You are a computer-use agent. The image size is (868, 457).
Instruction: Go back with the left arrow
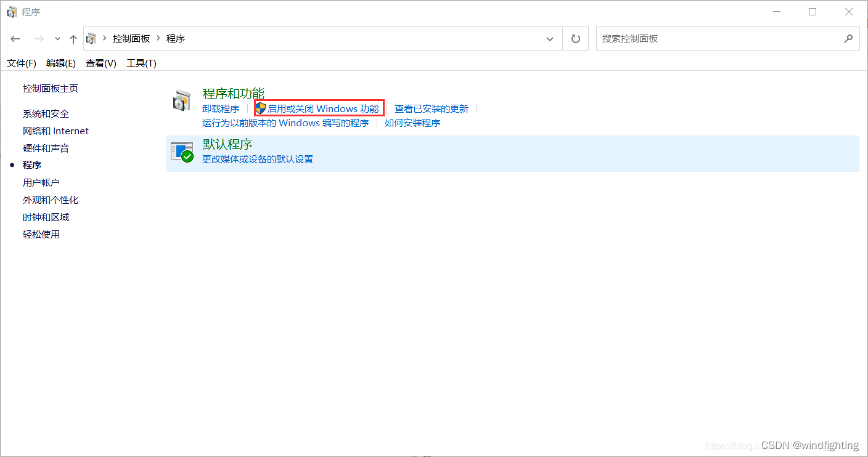coord(16,39)
